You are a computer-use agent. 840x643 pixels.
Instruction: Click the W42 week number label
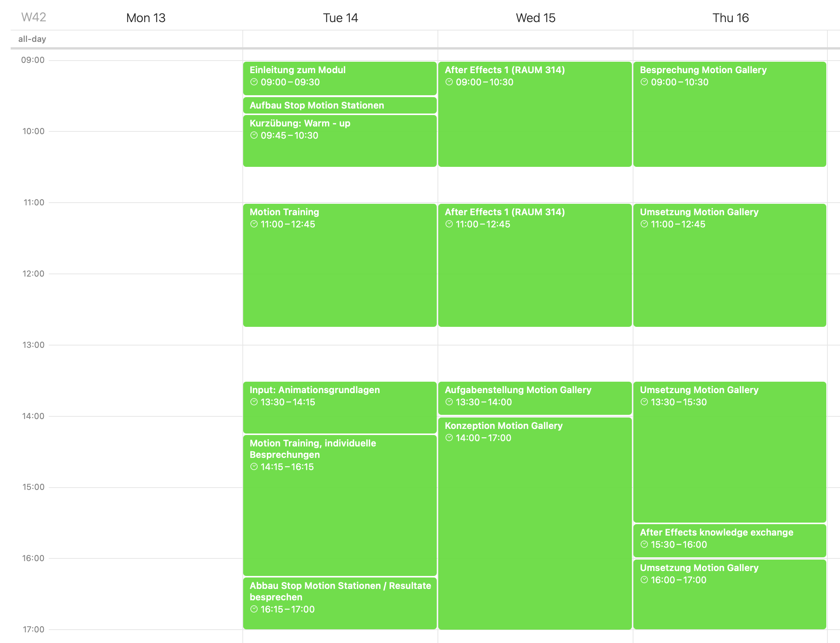(x=34, y=17)
